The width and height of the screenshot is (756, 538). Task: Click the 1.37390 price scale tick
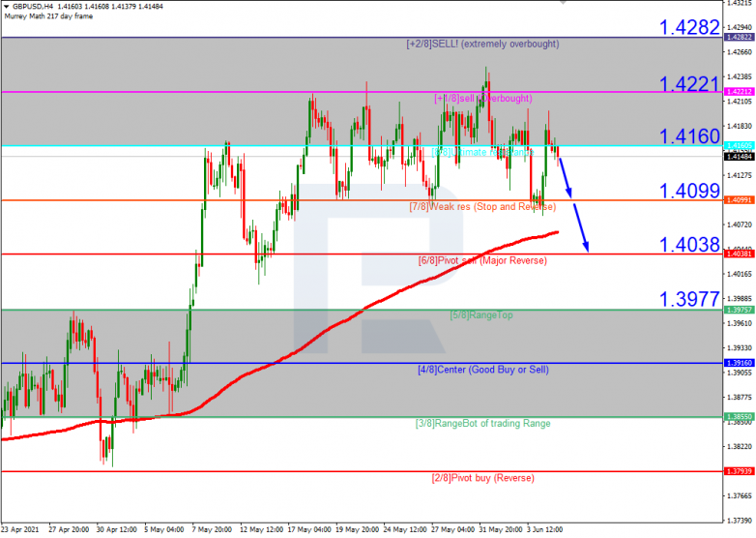[741, 521]
